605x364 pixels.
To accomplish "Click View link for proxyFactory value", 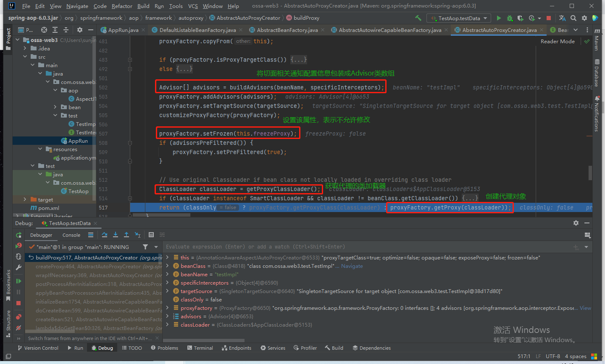I will coord(585,308).
